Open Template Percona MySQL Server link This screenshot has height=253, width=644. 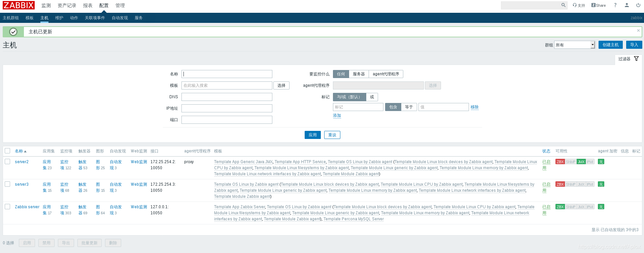(353, 219)
